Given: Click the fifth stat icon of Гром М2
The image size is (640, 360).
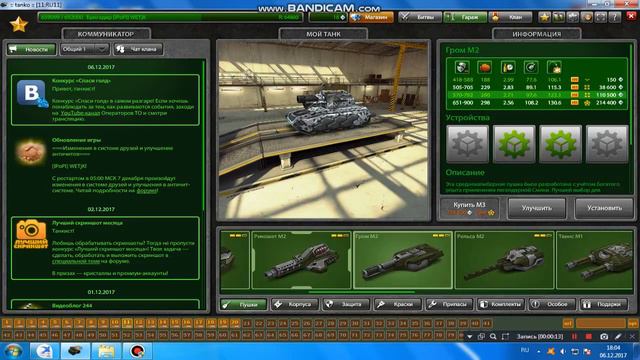Looking at the screenshot, I should [x=554, y=67].
